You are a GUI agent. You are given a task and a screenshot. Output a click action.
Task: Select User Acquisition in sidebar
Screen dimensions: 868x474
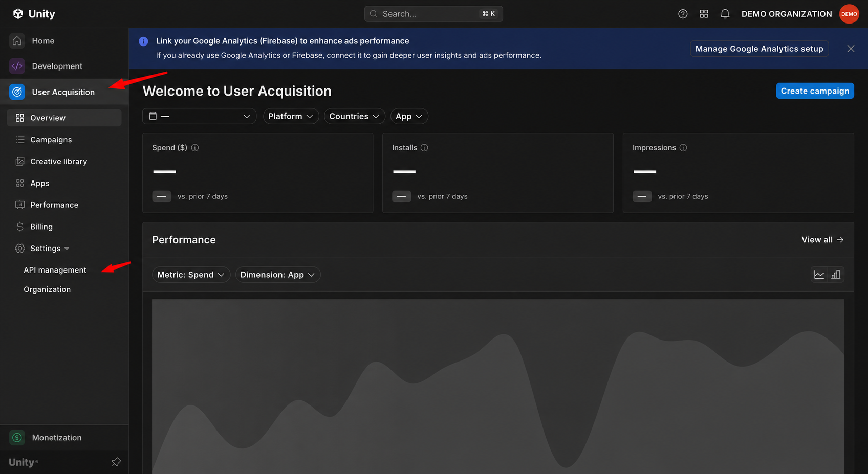point(64,92)
